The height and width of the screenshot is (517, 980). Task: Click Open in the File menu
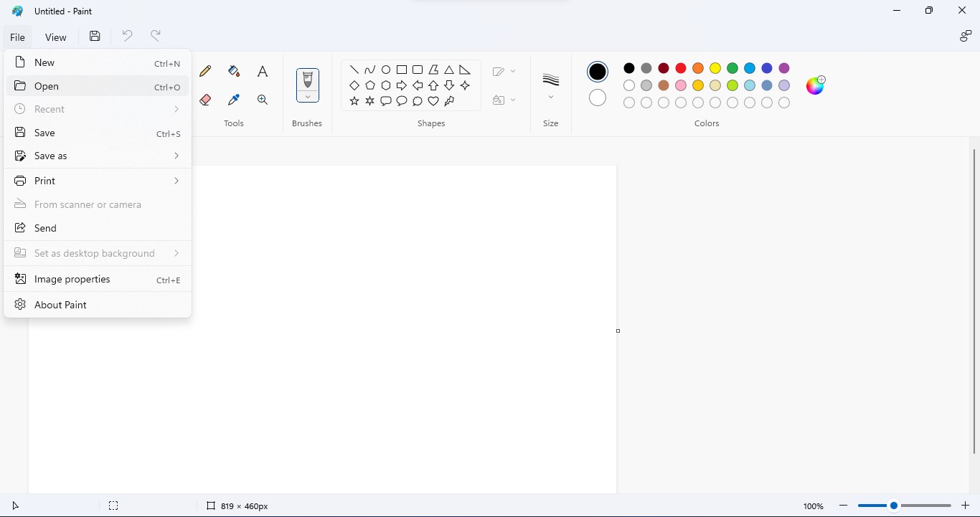point(98,86)
